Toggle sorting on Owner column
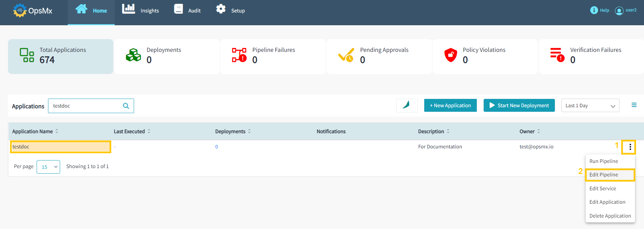Viewport: 644px width, 229px height. (538, 131)
